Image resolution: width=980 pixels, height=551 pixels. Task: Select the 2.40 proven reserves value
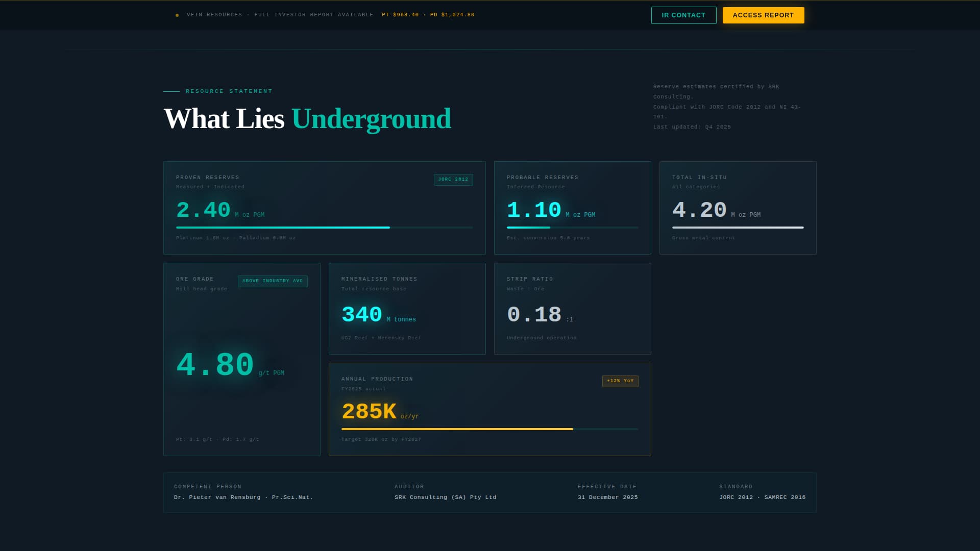203,210
